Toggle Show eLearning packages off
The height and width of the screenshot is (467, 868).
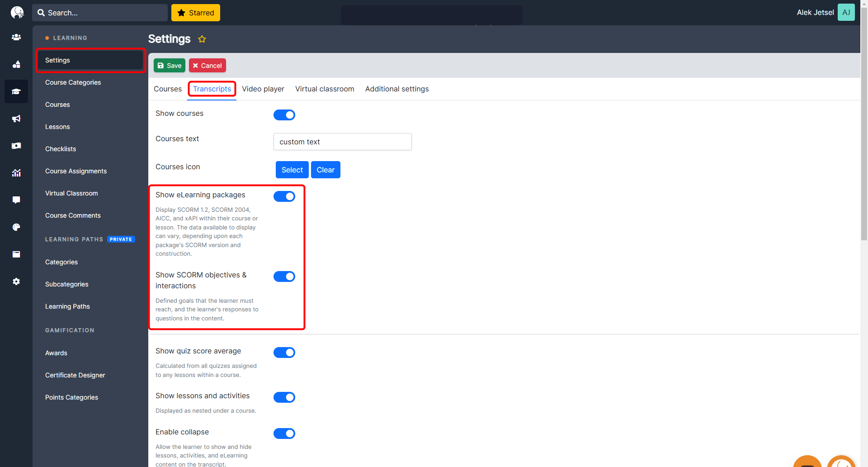click(x=284, y=196)
